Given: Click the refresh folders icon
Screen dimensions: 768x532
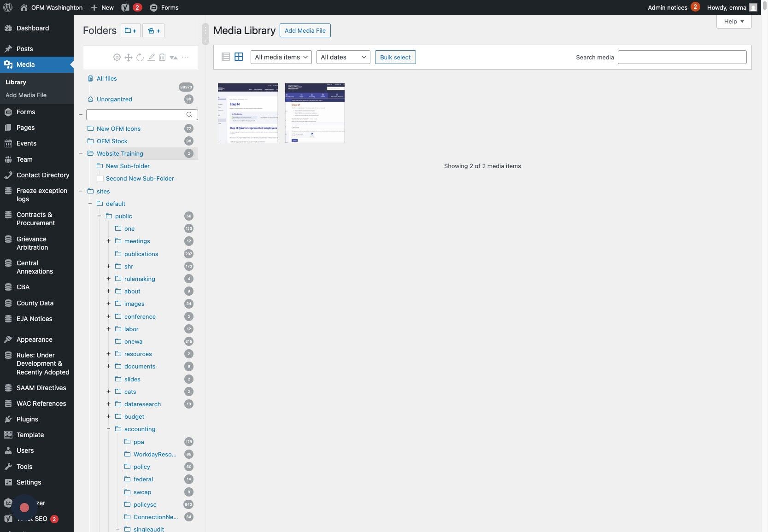Looking at the screenshot, I should coord(140,57).
